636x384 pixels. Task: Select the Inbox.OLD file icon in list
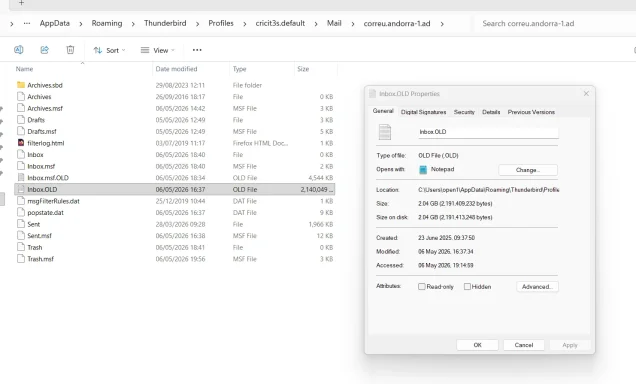pyautogui.click(x=21, y=189)
